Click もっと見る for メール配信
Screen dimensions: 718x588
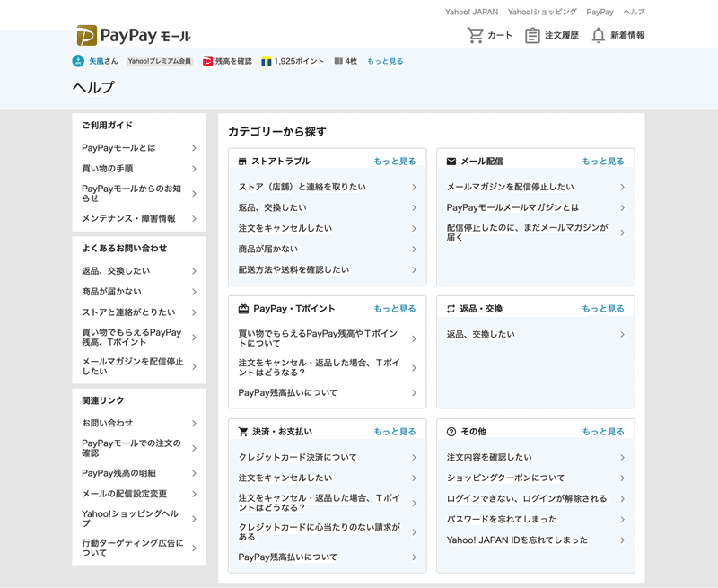click(603, 162)
